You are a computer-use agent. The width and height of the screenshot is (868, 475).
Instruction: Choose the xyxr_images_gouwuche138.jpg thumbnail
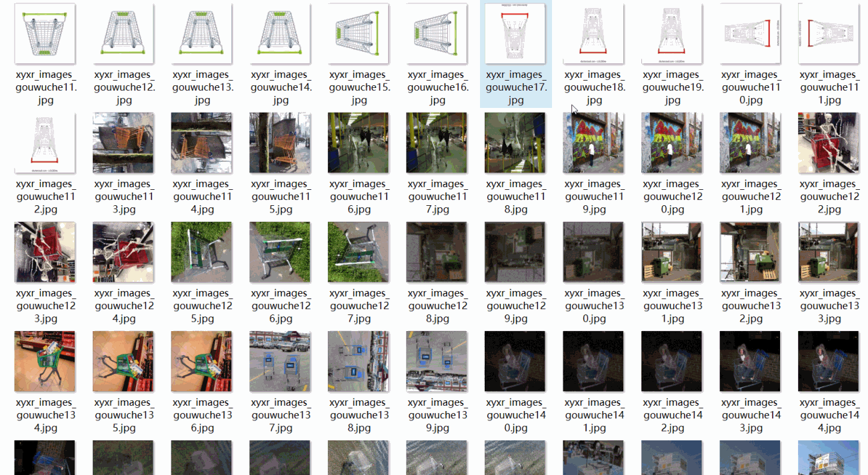[359, 361]
